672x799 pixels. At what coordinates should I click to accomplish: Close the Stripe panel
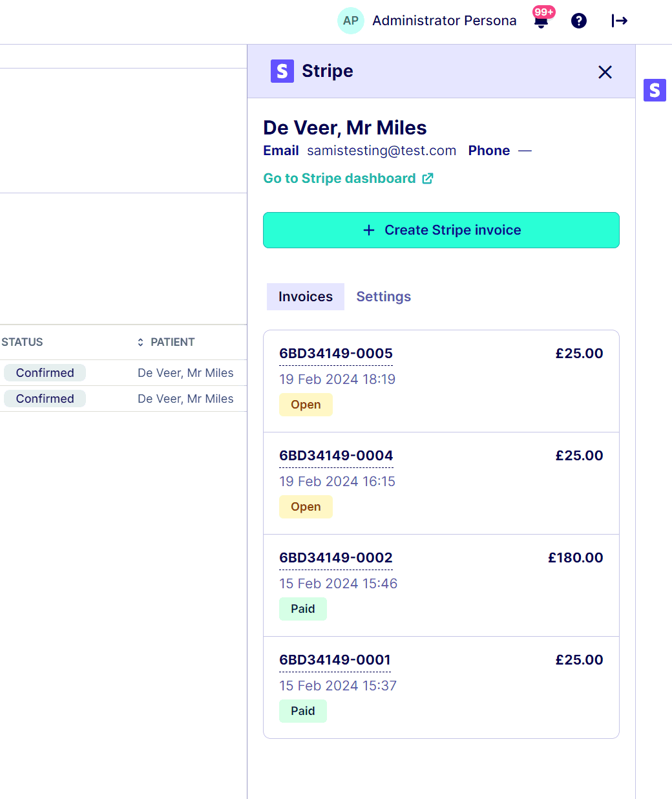[605, 72]
